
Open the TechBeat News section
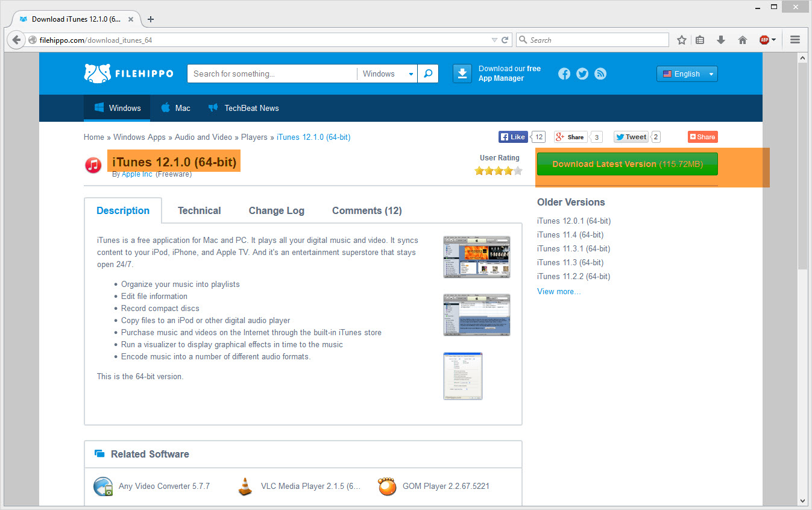coord(244,108)
